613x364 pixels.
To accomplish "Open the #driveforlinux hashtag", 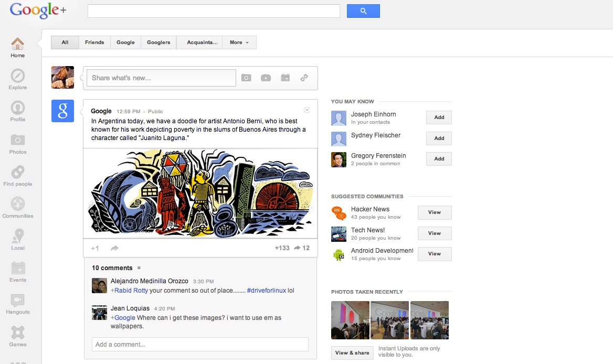I will click(x=266, y=290).
